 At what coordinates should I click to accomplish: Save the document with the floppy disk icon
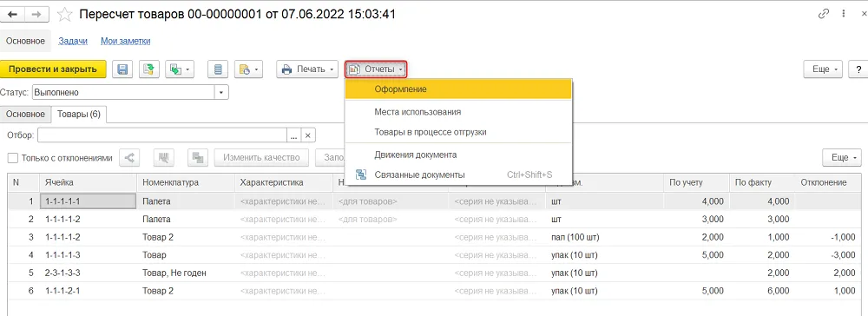122,69
